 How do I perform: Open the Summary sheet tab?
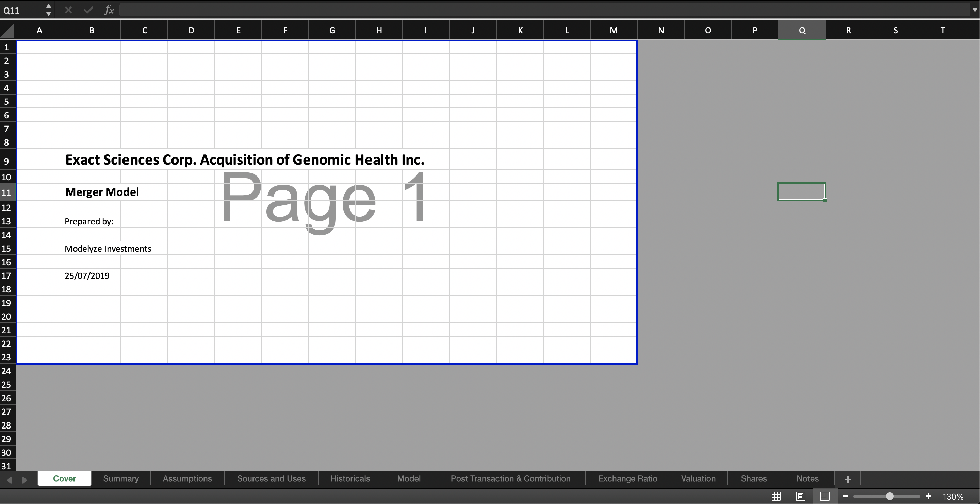pyautogui.click(x=121, y=478)
